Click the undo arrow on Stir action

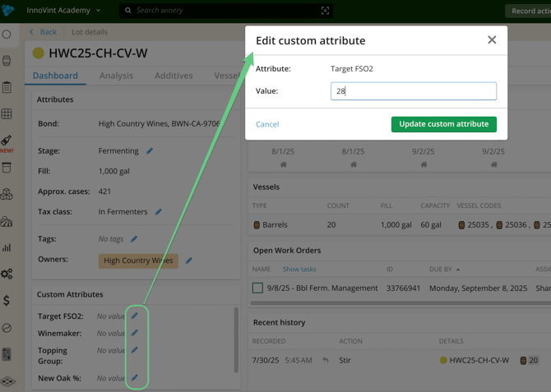(326, 360)
